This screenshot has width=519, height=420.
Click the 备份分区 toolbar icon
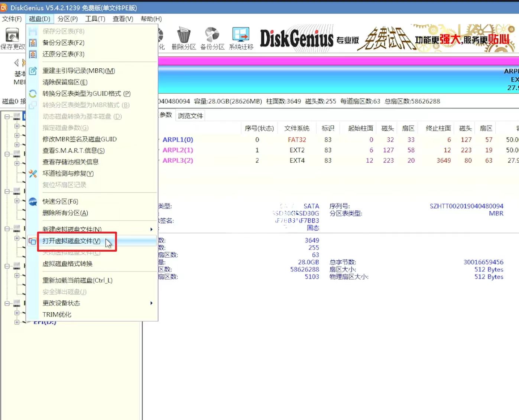212,35
